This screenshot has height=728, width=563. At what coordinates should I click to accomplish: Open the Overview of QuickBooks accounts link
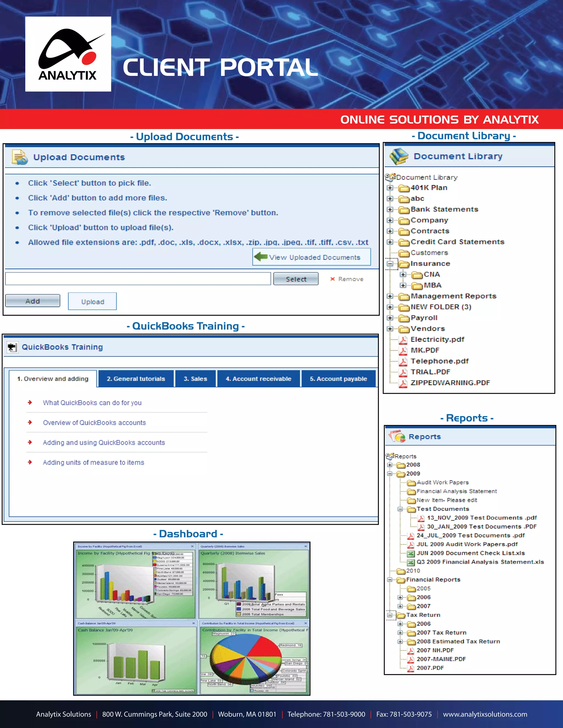[x=94, y=423]
